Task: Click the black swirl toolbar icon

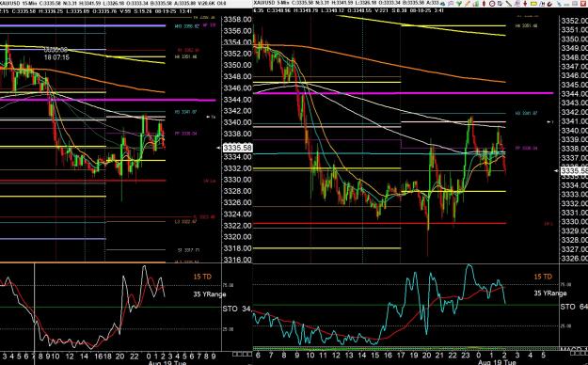Action: pyautogui.click(x=549, y=4)
